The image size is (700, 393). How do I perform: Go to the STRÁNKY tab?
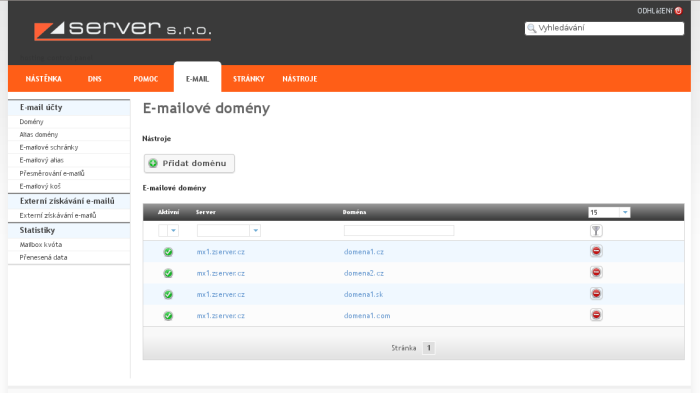(x=249, y=79)
